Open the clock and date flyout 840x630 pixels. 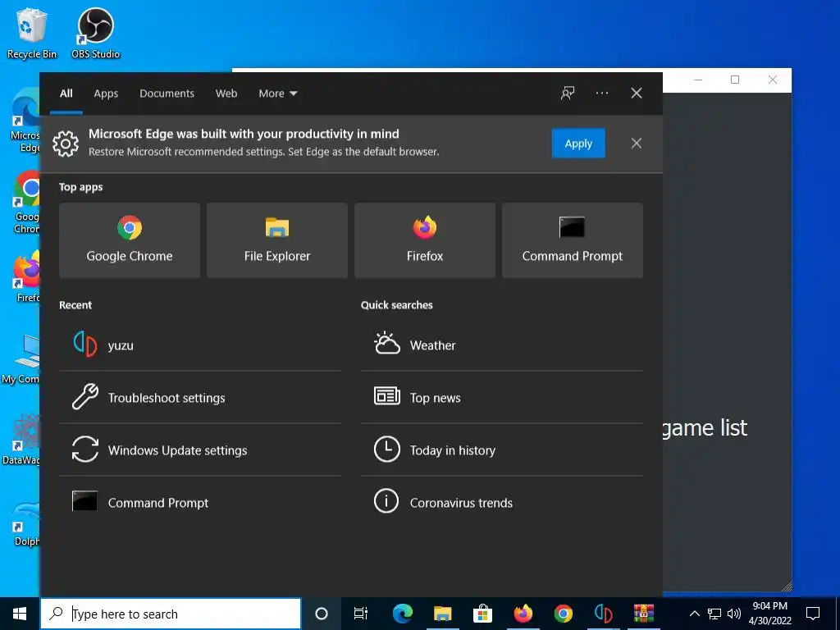click(x=769, y=614)
